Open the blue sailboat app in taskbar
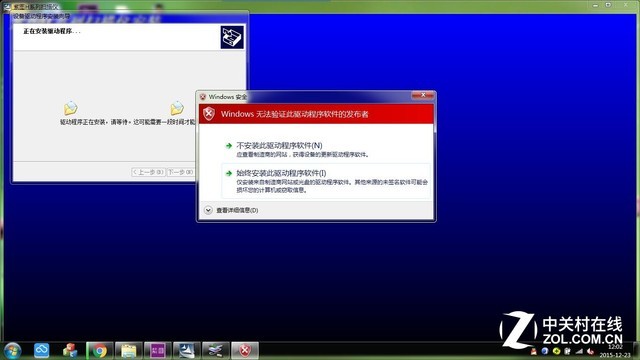This screenshot has width=640, height=360. pos(187,351)
